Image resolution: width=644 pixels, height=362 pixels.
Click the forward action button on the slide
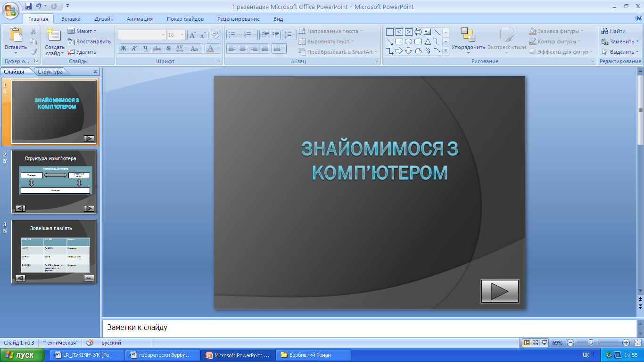500,291
